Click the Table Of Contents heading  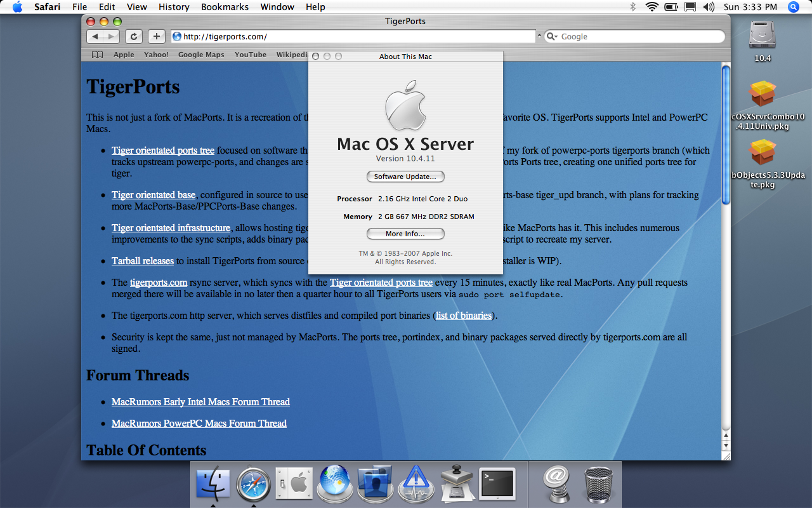(147, 450)
